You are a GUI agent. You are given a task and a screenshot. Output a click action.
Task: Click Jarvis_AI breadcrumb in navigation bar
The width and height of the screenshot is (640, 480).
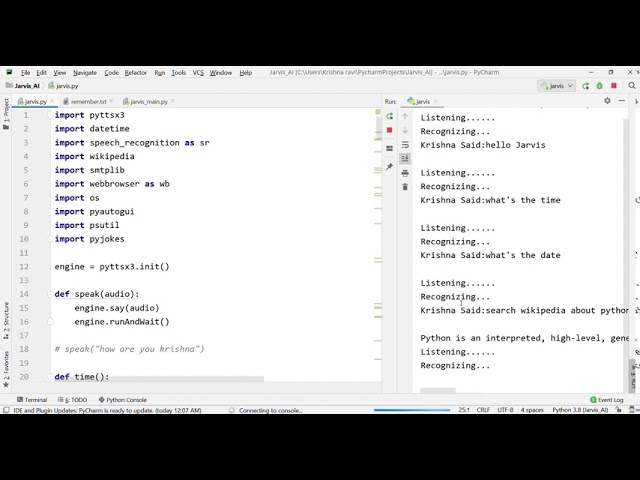(23, 86)
